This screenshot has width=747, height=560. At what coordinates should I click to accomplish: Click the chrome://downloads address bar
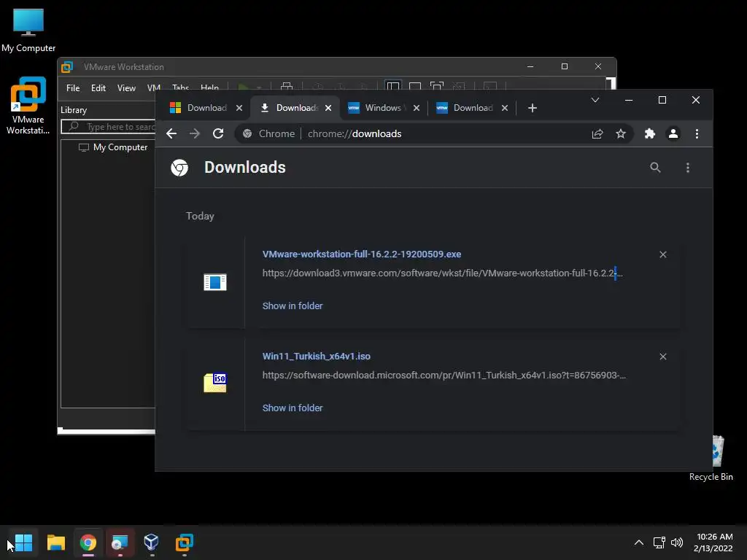[x=354, y=134]
